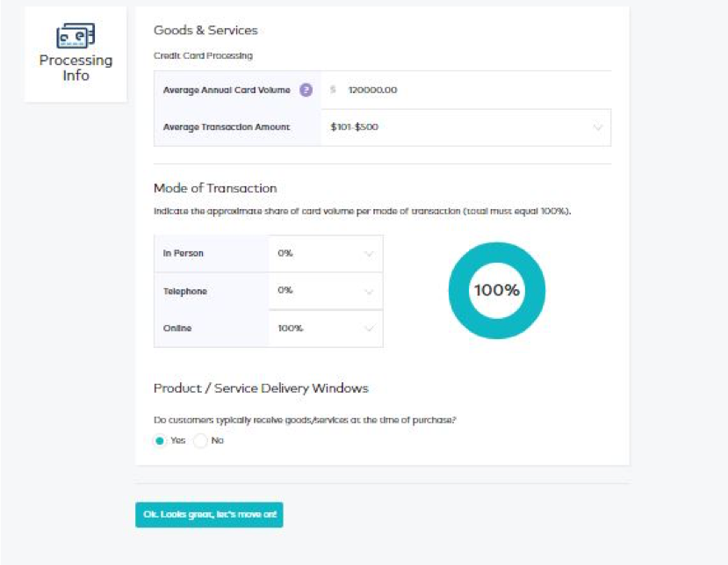The height and width of the screenshot is (565, 728).
Task: Open the Processing Info section tab
Action: (76, 54)
